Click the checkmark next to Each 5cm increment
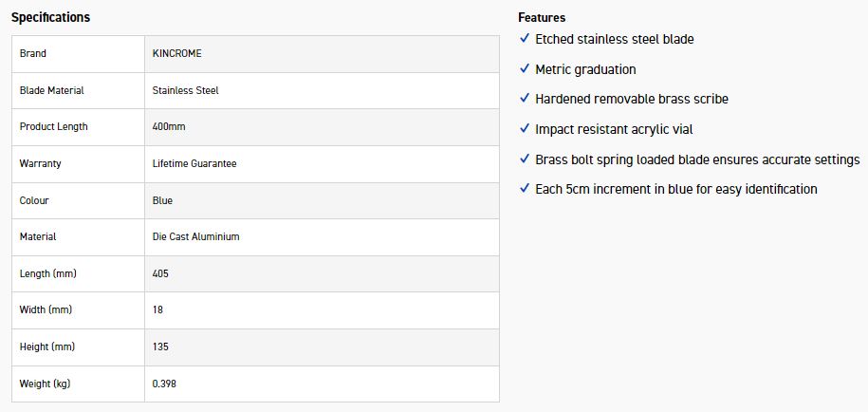 point(525,189)
